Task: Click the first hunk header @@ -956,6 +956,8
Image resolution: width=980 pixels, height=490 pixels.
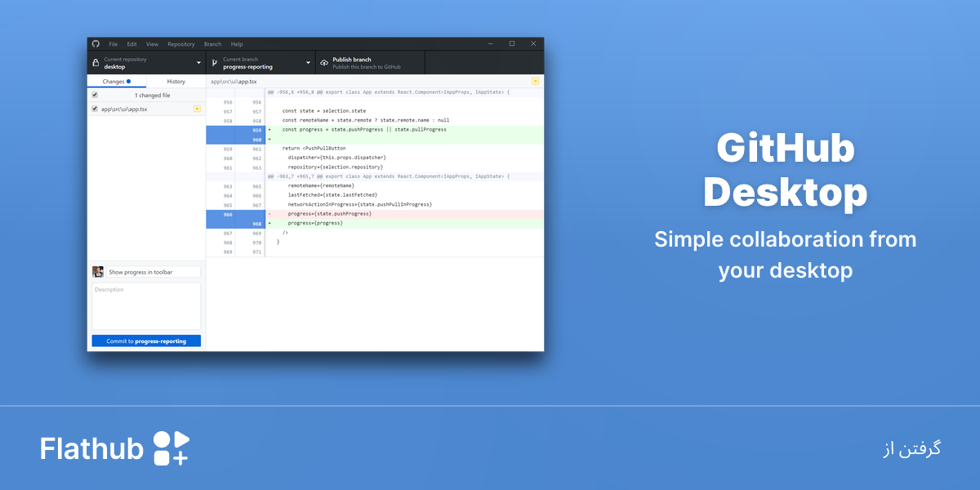Action: (389, 92)
